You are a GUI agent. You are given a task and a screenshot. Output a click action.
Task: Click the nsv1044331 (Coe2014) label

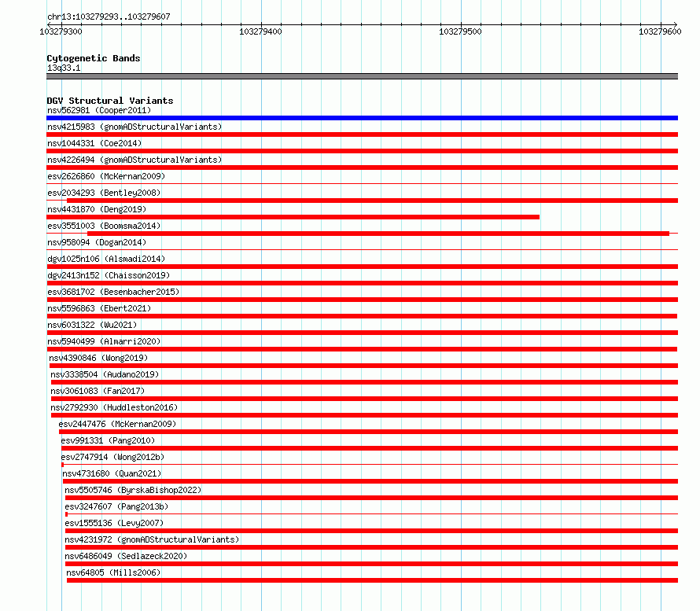94,143
